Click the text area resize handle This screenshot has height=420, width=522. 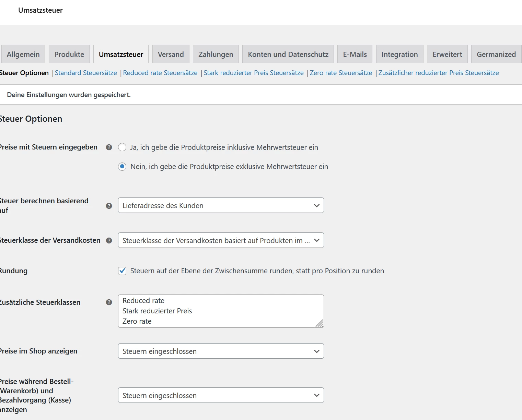pos(320,324)
